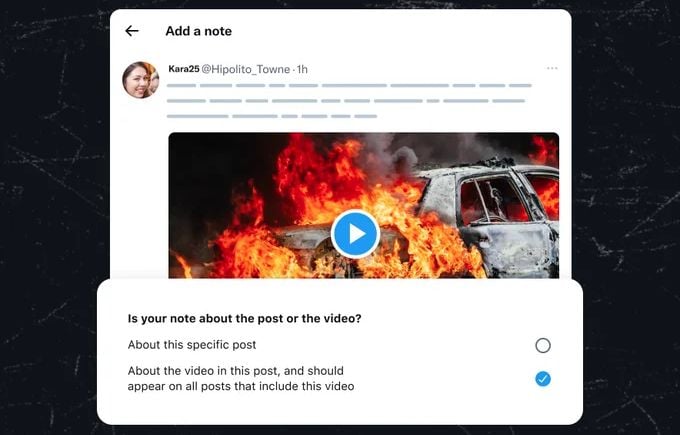Click the "Is your note about the post" question
The width and height of the screenshot is (680, 435).
[x=244, y=318]
